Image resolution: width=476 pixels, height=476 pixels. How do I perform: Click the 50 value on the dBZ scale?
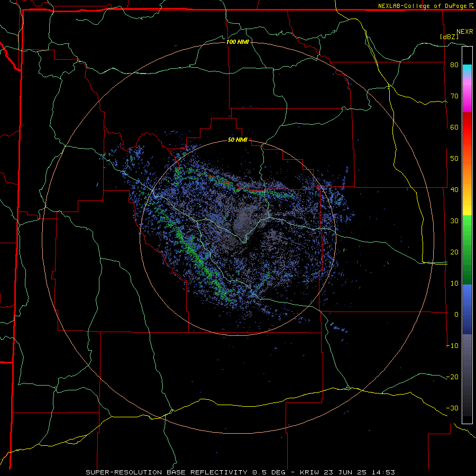click(x=454, y=159)
